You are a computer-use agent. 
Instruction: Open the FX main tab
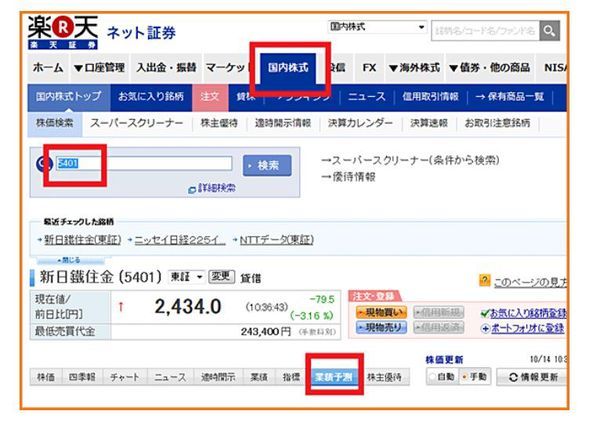(369, 68)
